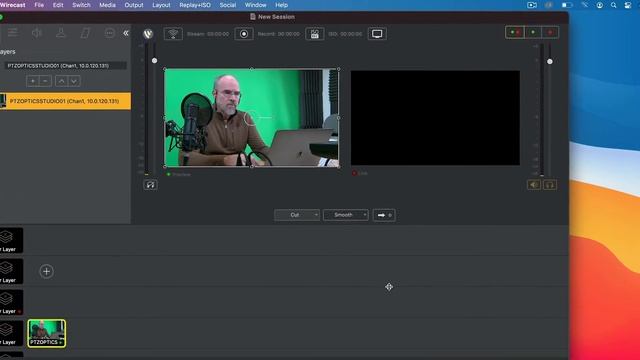Image resolution: width=640 pixels, height=360 pixels.
Task: Add a layer with the plus button
Action: [33, 81]
